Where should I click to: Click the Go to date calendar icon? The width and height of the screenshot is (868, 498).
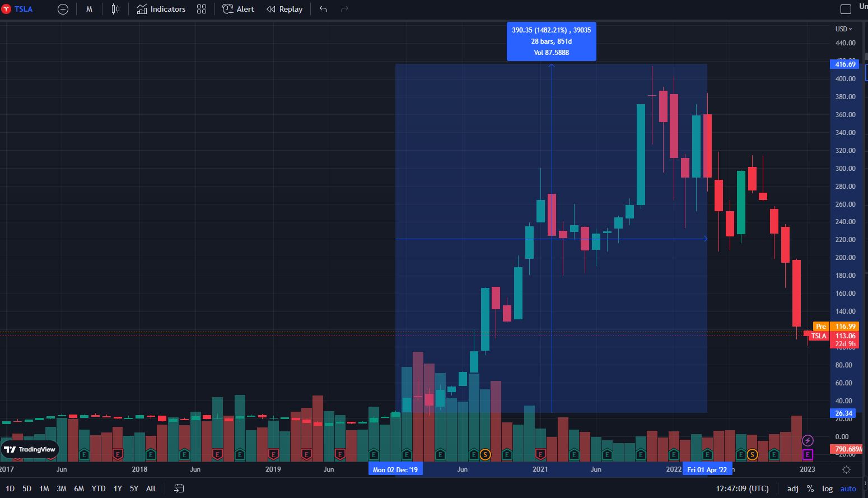pos(179,488)
